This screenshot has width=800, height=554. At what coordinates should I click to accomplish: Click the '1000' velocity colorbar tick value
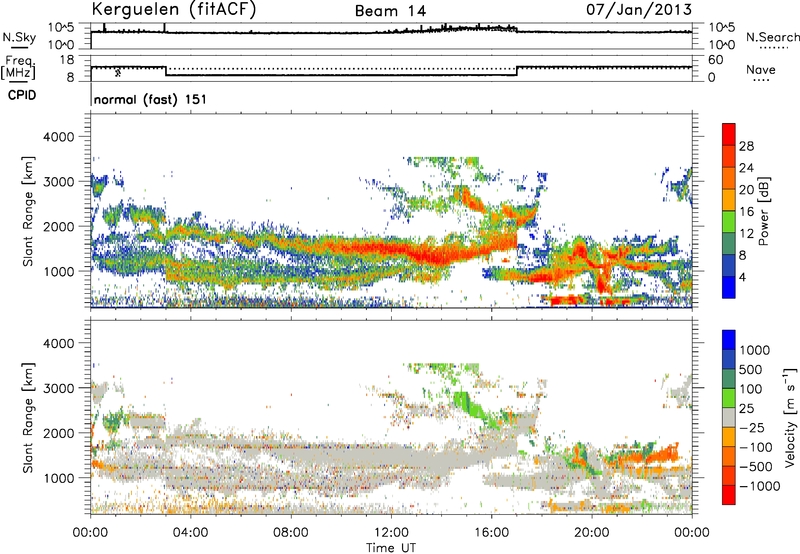tap(755, 350)
